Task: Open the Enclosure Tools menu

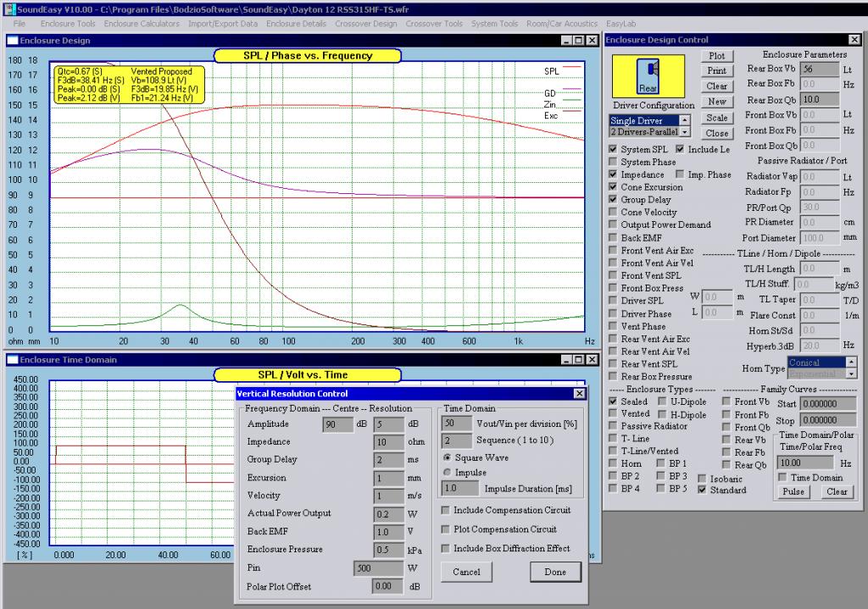Action: click(68, 24)
